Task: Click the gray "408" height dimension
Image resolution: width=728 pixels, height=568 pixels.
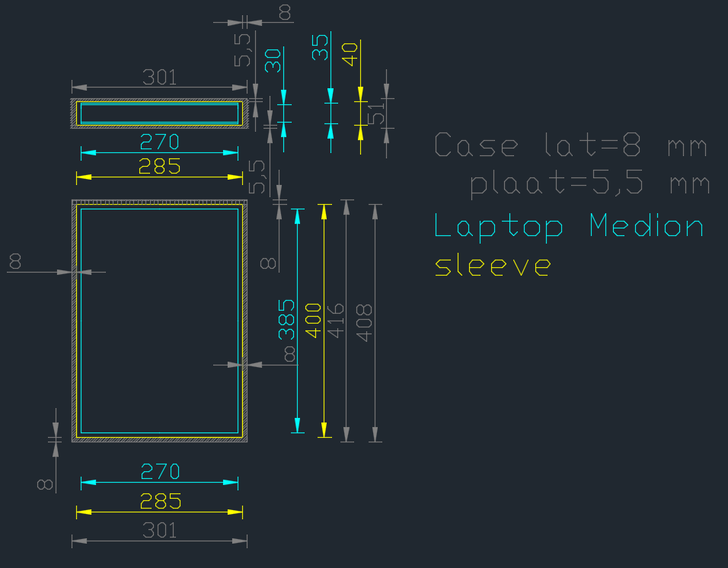Action: (364, 323)
